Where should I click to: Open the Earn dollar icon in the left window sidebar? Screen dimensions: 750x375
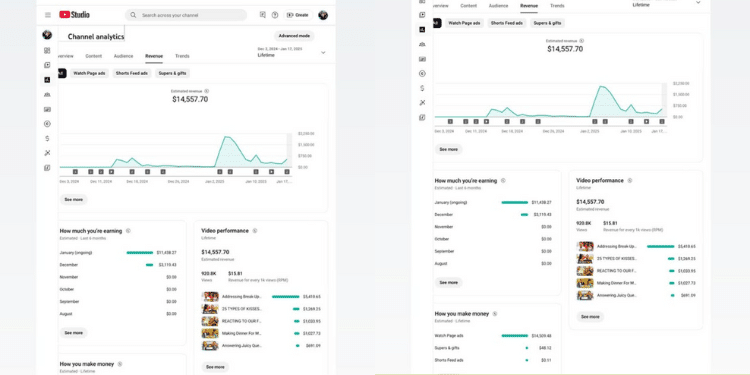pyautogui.click(x=47, y=139)
